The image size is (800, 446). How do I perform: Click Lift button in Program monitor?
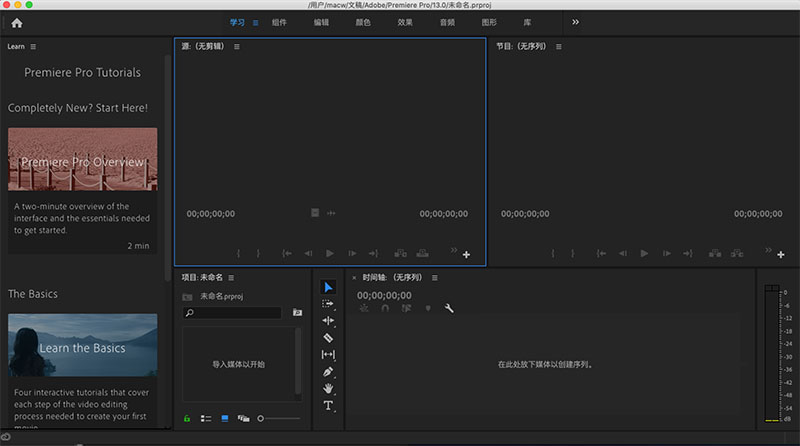[715, 253]
